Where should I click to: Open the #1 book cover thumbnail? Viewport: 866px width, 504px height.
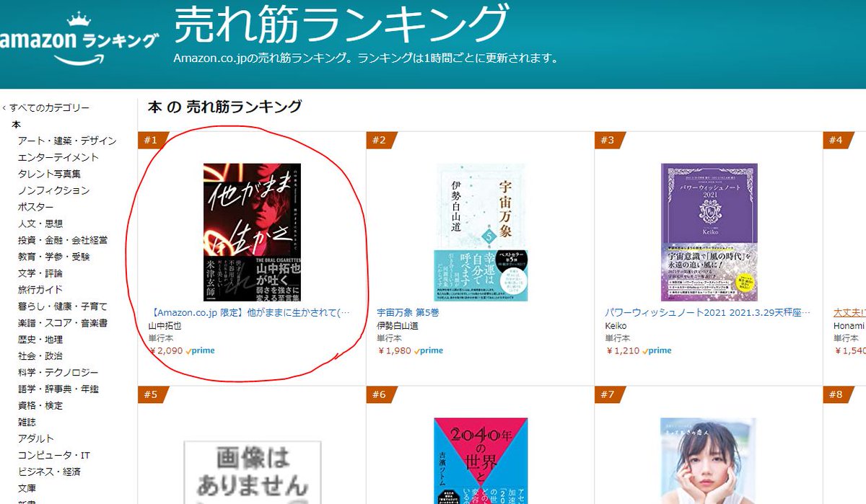click(x=252, y=232)
